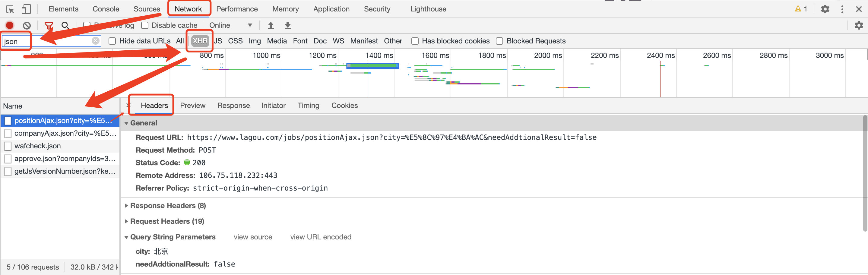Filter requests by Media type
Screen dimensions: 868x275
coord(277,41)
